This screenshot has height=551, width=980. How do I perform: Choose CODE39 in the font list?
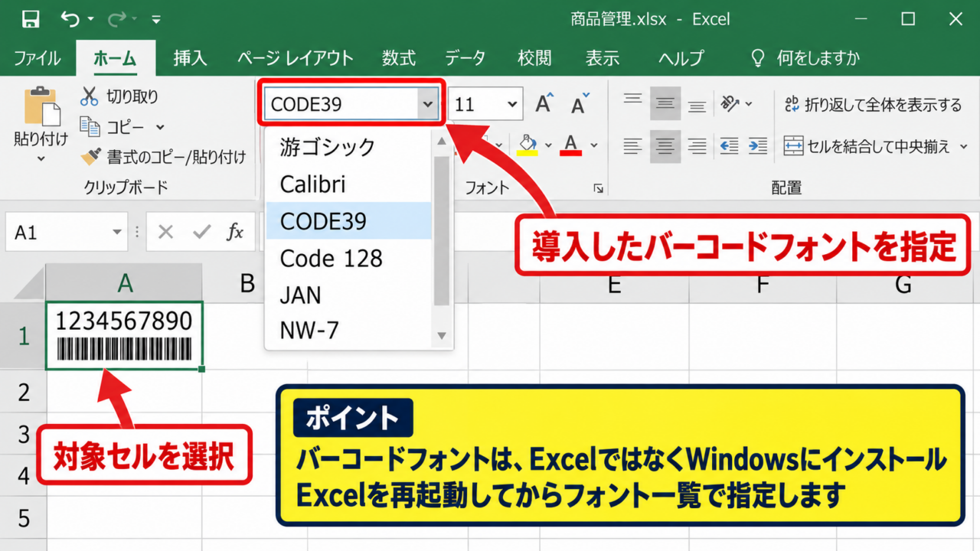tap(348, 221)
